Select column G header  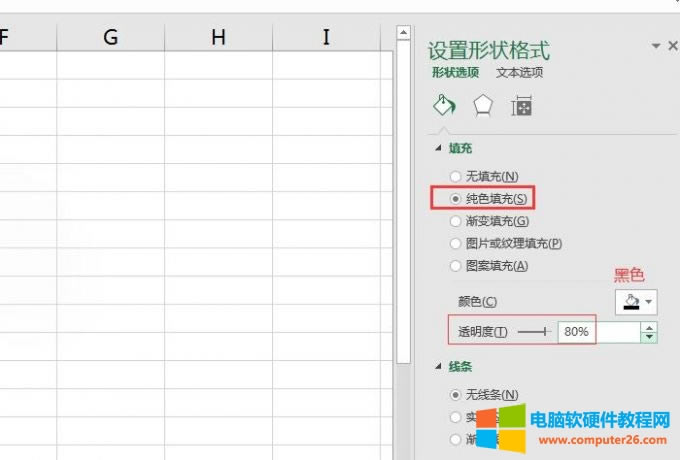(111, 37)
